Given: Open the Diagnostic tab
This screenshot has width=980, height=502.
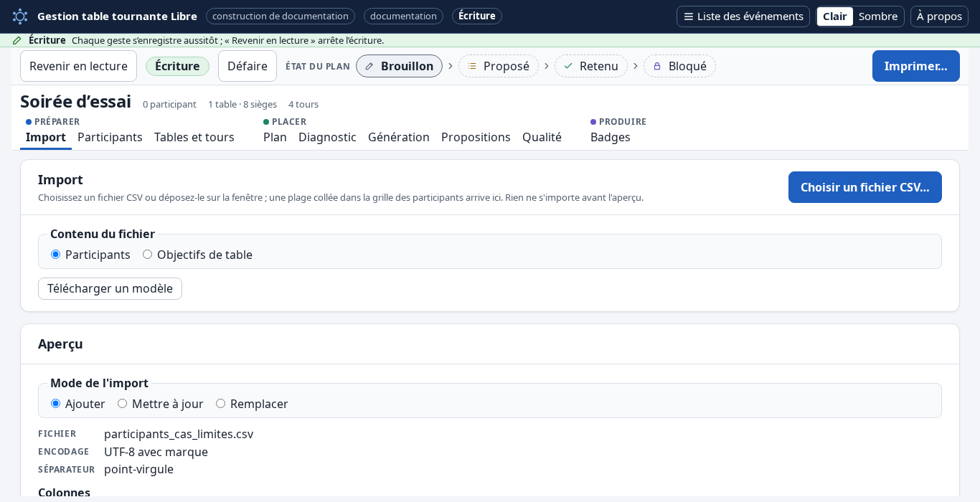Looking at the screenshot, I should 327,137.
